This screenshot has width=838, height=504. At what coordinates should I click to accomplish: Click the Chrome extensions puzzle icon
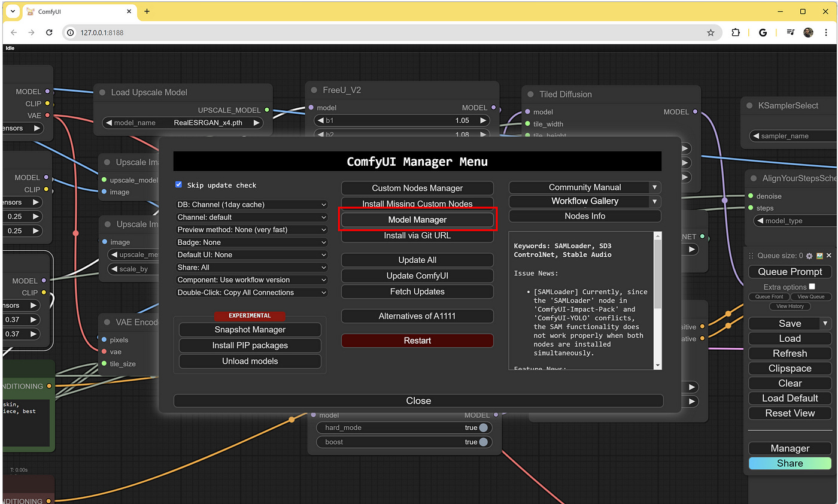[736, 32]
